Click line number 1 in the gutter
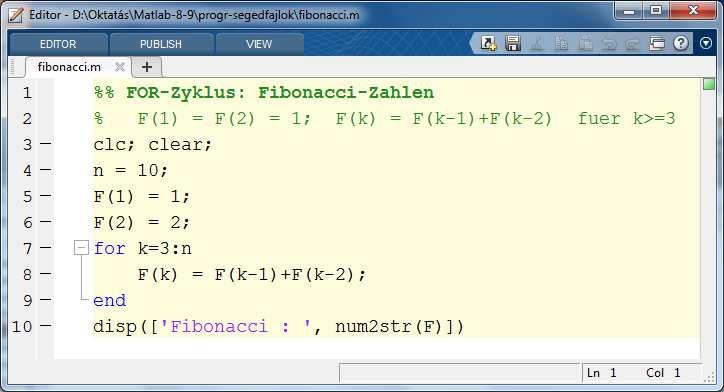The width and height of the screenshot is (724, 392). (27, 93)
